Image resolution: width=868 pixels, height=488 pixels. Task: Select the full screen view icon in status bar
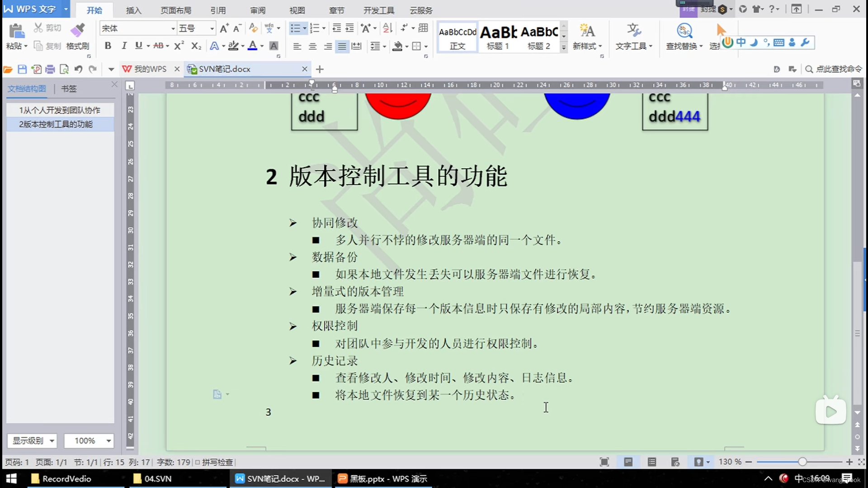coord(604,462)
